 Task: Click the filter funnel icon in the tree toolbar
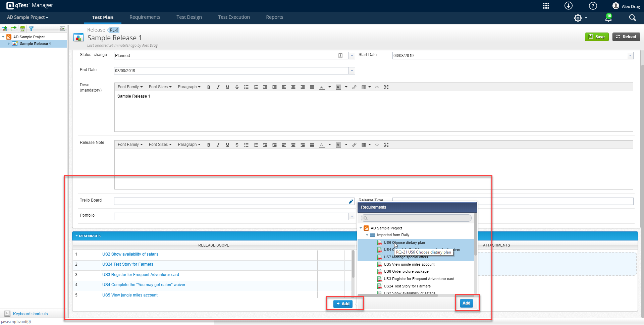point(31,29)
